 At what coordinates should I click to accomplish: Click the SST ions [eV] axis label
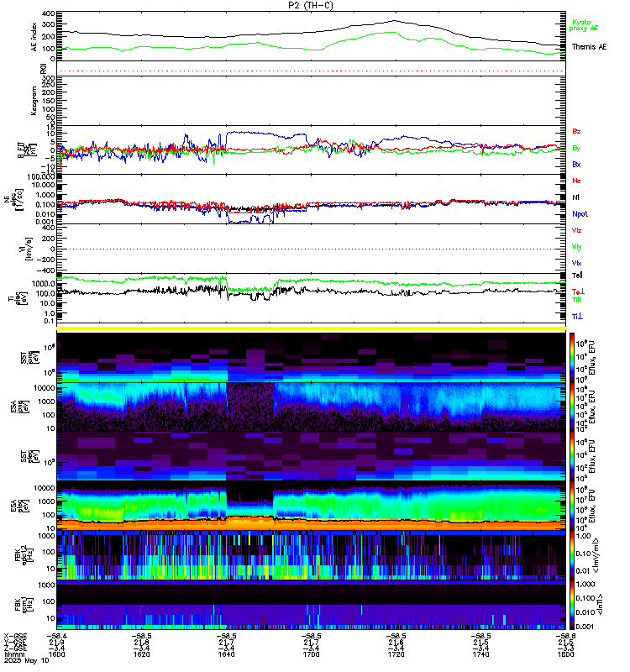[29, 358]
